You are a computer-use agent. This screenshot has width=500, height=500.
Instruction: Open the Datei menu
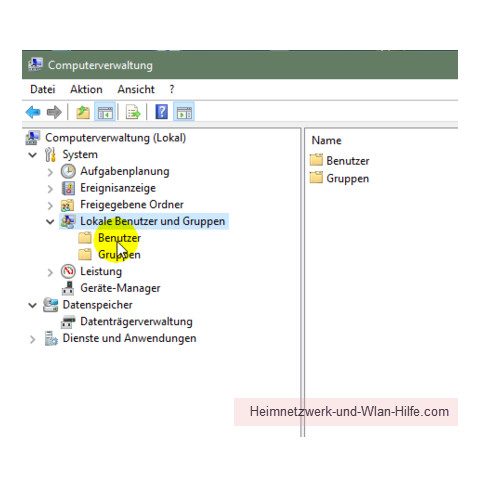(x=43, y=89)
